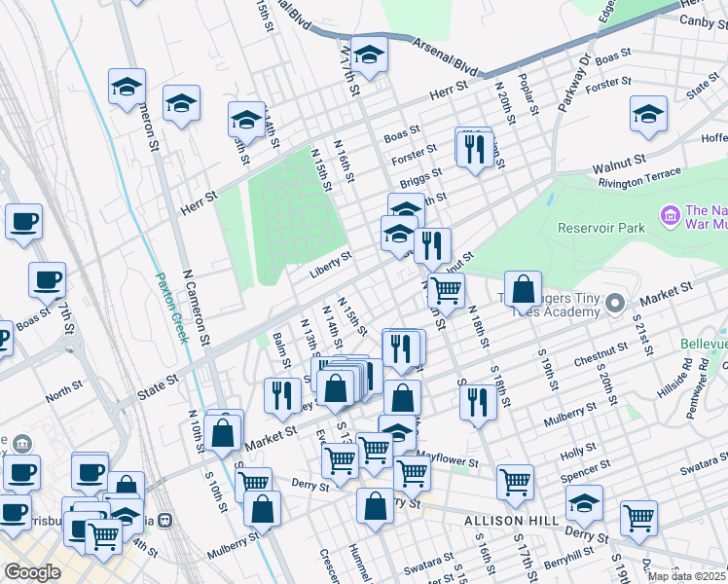This screenshot has height=584, width=728.
Task: Open the restaurant marker on Walnut St by N 17th
Action: click(x=432, y=248)
